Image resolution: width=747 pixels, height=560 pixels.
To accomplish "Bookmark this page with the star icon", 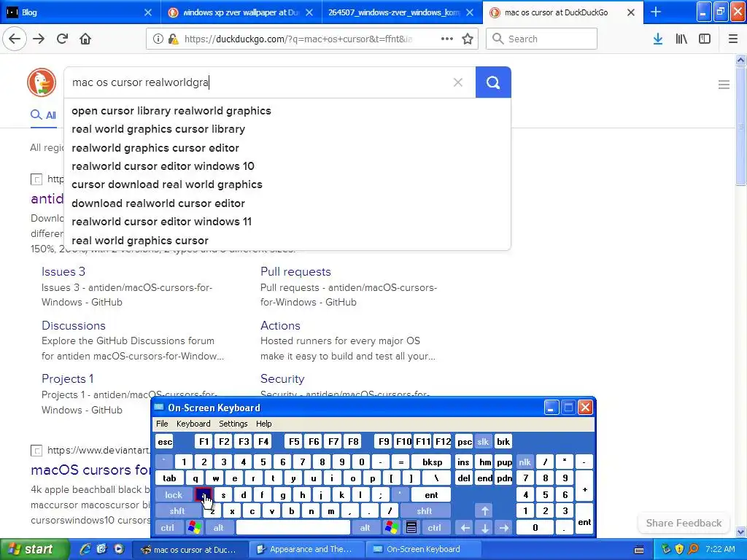I will click(468, 39).
